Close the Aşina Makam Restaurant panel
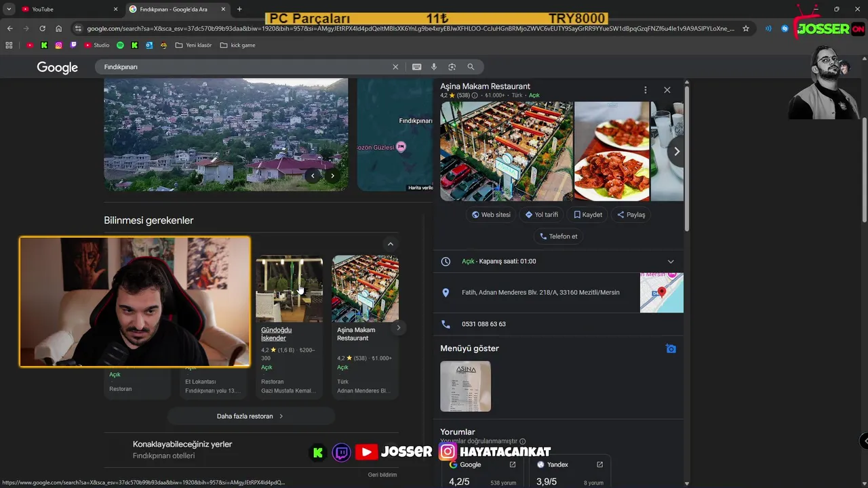Viewport: 868px width, 488px height. [x=667, y=89]
